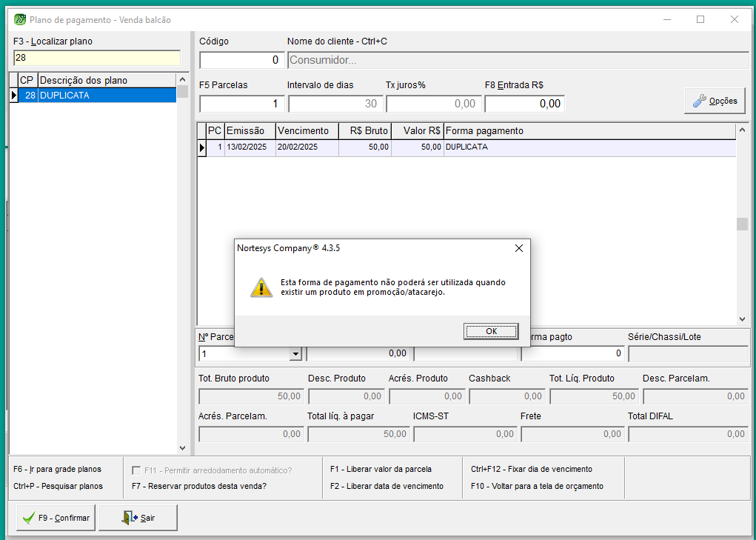The height and width of the screenshot is (540, 756).
Task: Click the app icon in title bar
Action: coord(20,20)
